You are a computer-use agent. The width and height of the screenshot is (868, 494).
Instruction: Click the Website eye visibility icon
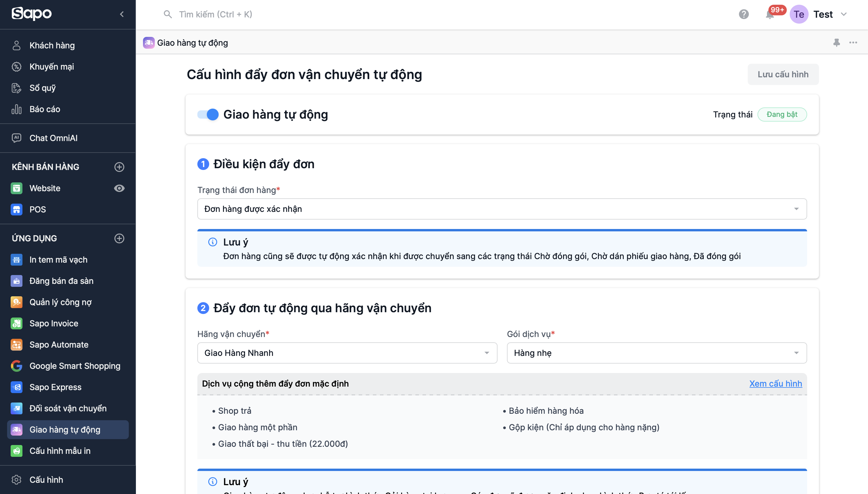coord(119,188)
